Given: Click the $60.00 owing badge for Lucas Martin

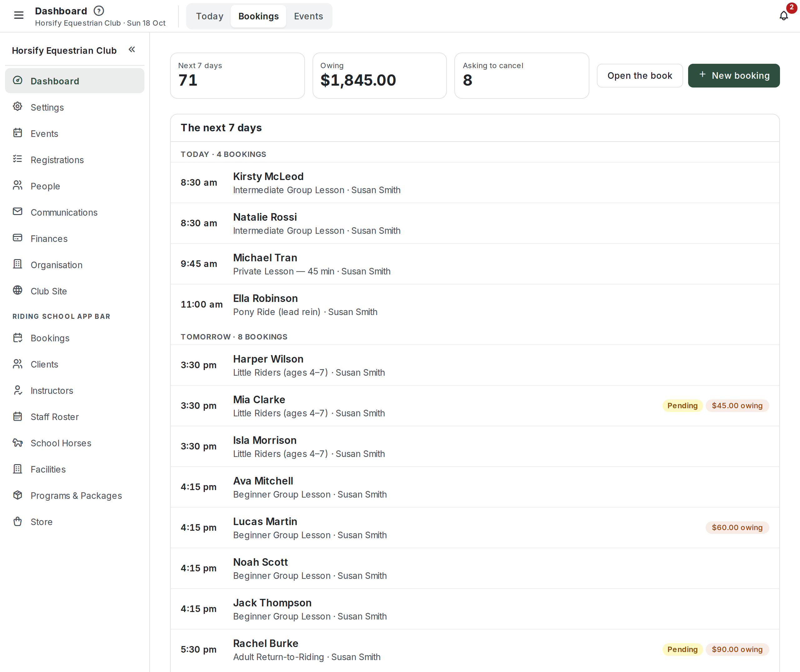Looking at the screenshot, I should [x=737, y=528].
